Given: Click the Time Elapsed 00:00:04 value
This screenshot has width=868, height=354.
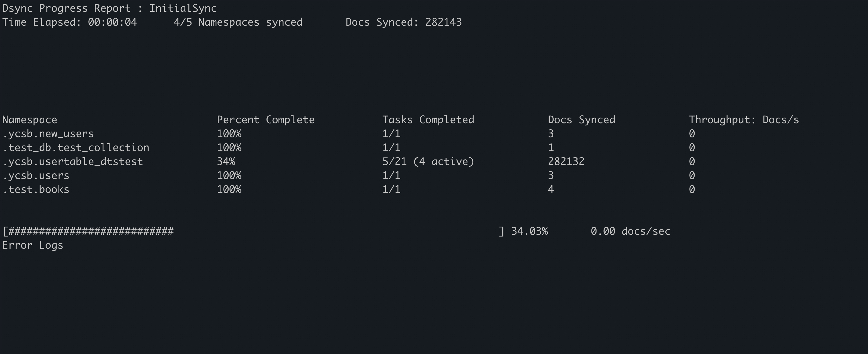Looking at the screenshot, I should [112, 22].
